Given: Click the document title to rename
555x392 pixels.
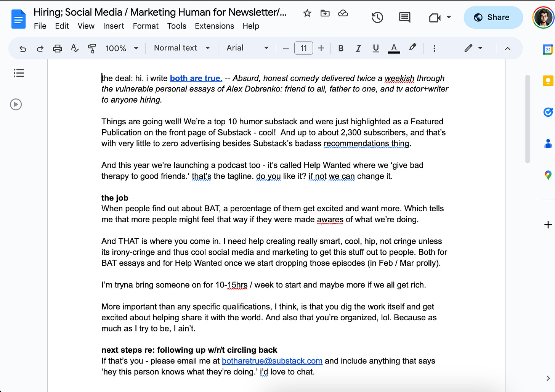Looking at the screenshot, I should point(160,12).
